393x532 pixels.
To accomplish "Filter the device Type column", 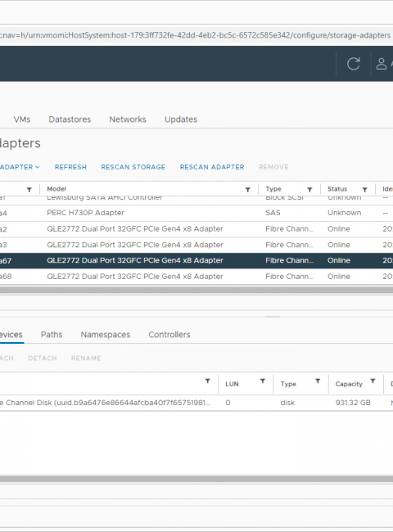I will click(x=318, y=381).
